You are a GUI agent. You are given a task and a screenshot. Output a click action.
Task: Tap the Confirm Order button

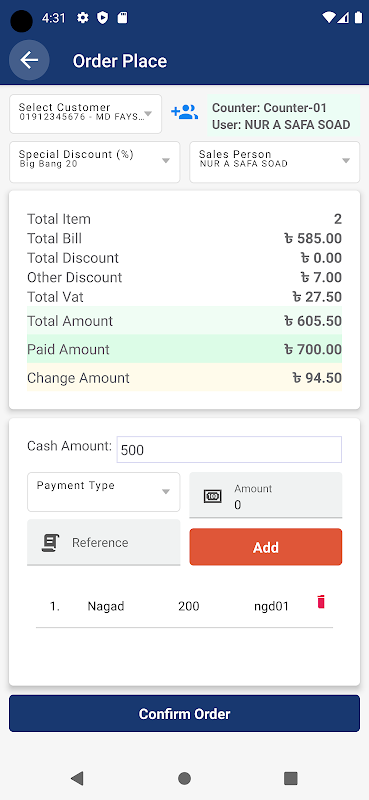click(x=184, y=713)
